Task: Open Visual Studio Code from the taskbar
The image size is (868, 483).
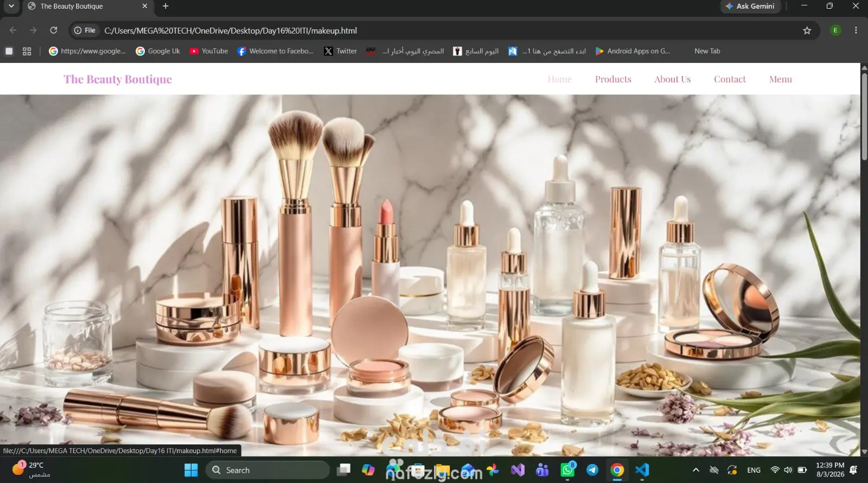Action: coord(642,470)
